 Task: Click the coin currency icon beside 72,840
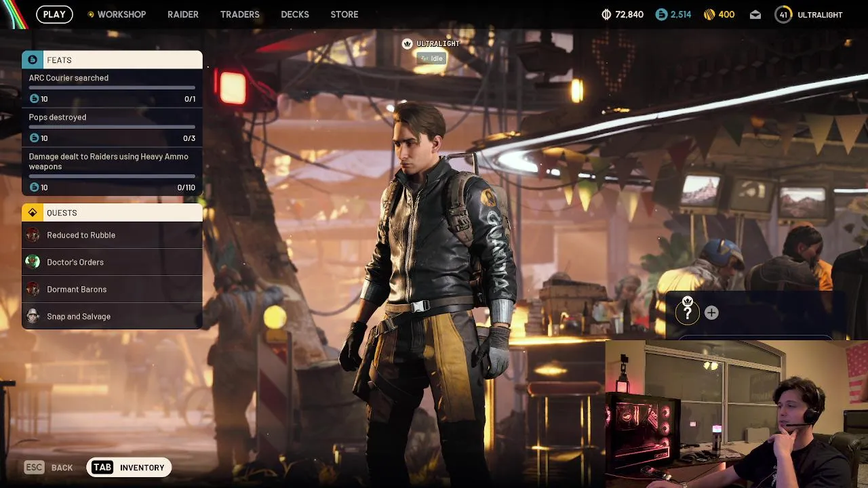tap(606, 14)
